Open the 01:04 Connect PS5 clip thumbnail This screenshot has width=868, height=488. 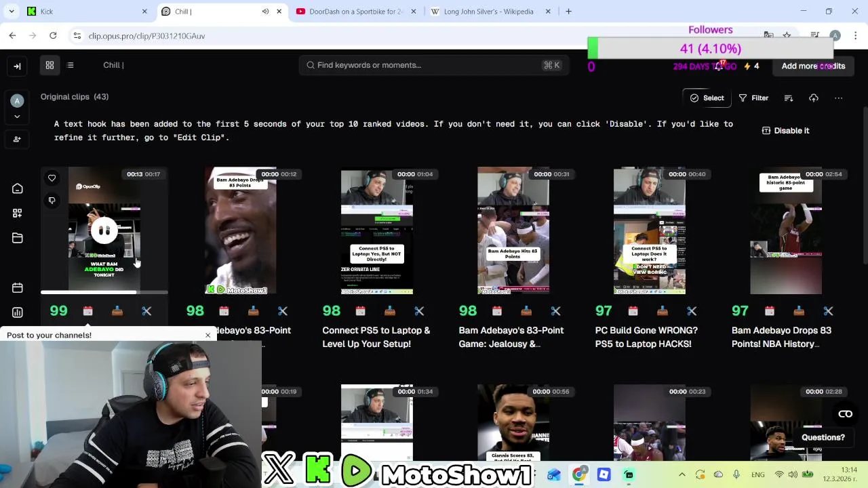point(377,231)
